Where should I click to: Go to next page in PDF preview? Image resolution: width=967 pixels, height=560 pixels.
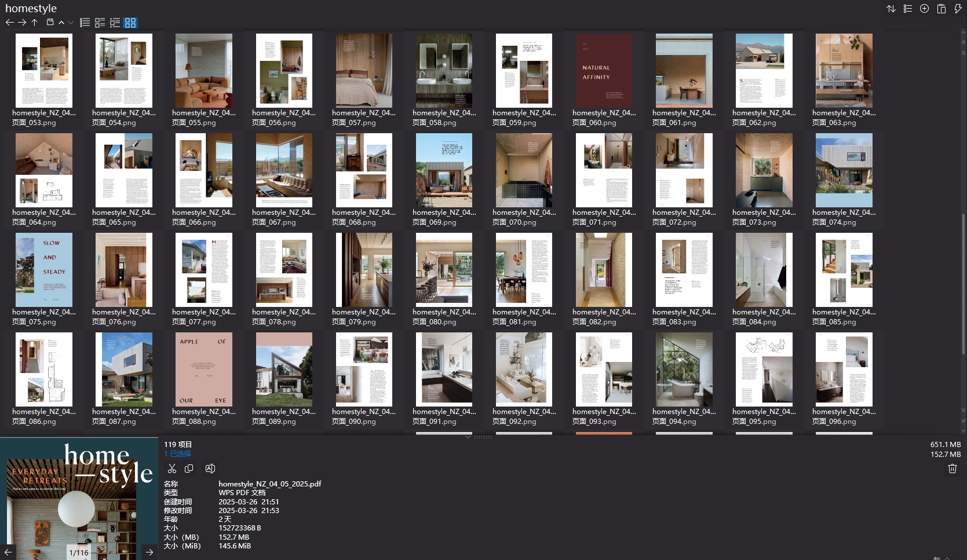coord(149,552)
